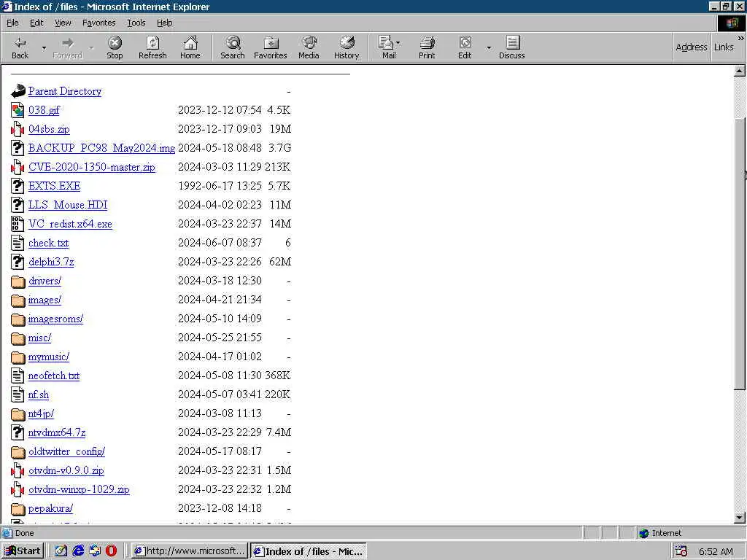Click the Discuss toolbar icon

[511, 47]
